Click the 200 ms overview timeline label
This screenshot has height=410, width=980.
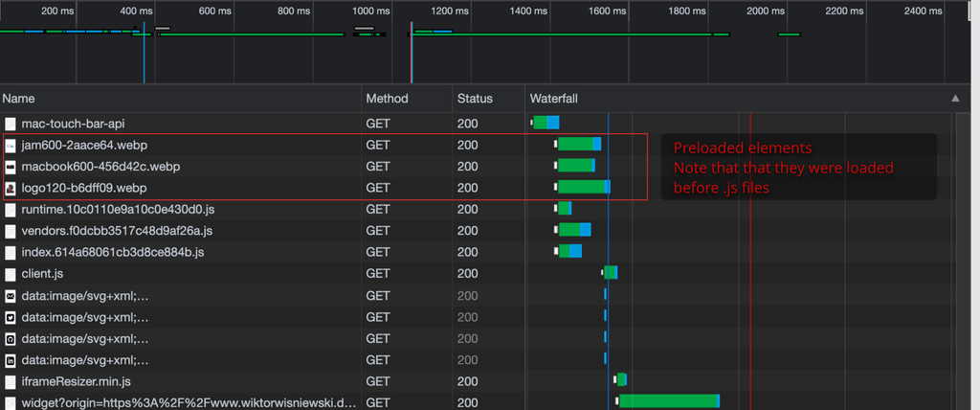pyautogui.click(x=57, y=11)
